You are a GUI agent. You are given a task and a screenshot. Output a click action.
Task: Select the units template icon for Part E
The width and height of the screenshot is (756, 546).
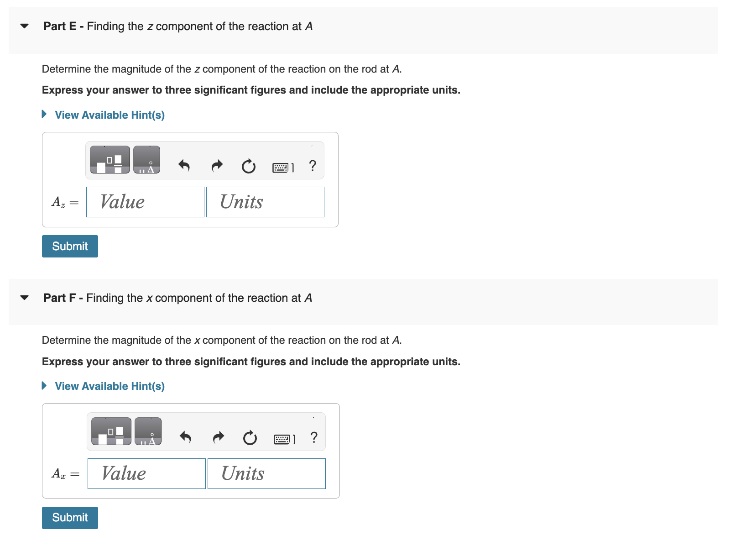click(x=148, y=160)
